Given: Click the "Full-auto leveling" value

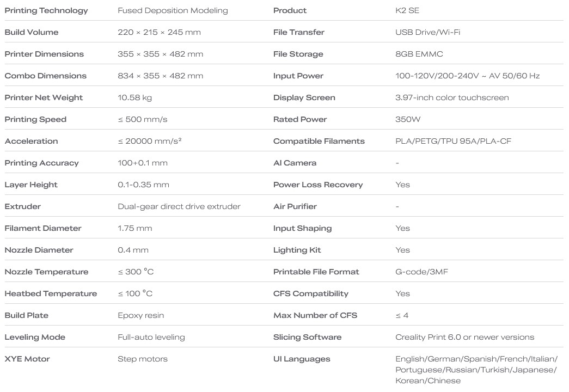Looking at the screenshot, I should [x=151, y=337].
